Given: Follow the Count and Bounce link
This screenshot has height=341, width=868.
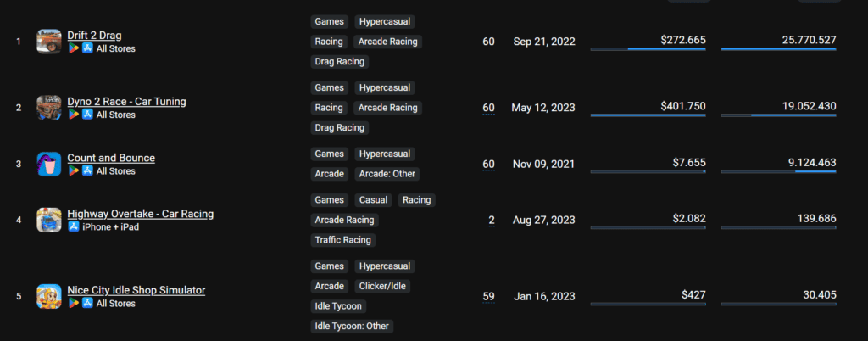Looking at the screenshot, I should 111,158.
